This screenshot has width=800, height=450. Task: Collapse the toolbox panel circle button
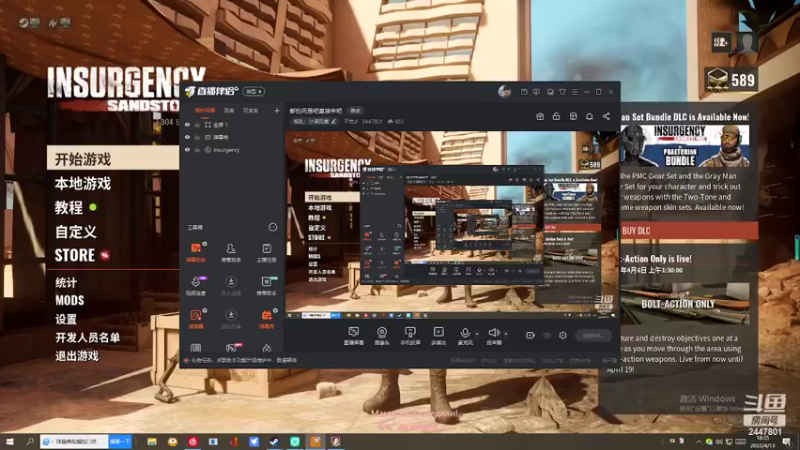pyautogui.click(x=272, y=227)
